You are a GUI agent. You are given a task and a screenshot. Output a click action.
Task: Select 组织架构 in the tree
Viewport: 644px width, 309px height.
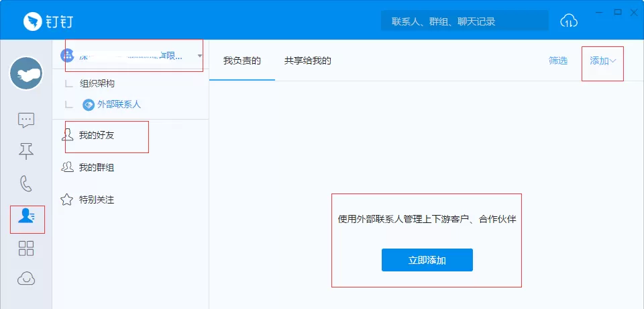(97, 84)
